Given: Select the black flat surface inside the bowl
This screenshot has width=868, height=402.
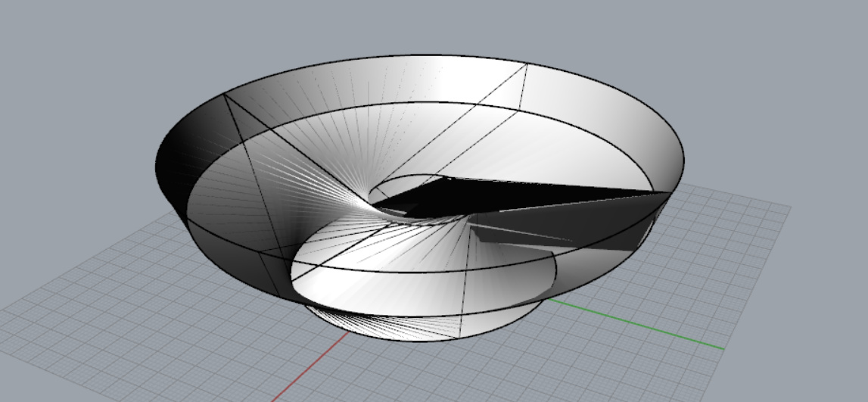Looking at the screenshot, I should pyautogui.click(x=521, y=197).
